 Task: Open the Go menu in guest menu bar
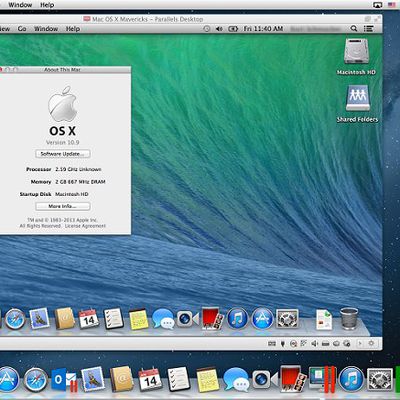(x=22, y=29)
